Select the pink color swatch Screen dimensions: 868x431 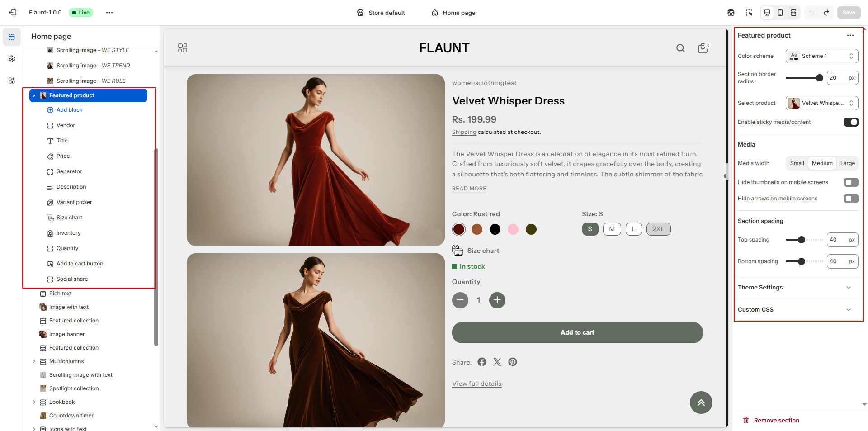(x=513, y=229)
